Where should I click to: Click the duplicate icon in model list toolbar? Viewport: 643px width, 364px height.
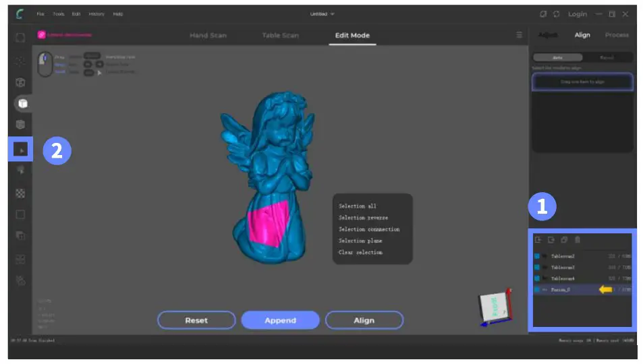pos(564,240)
